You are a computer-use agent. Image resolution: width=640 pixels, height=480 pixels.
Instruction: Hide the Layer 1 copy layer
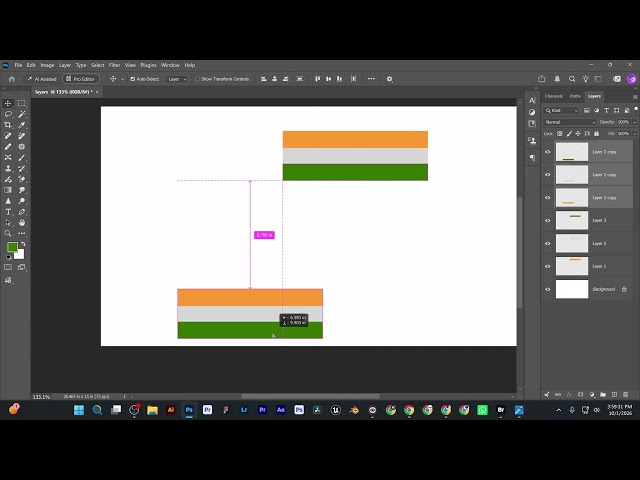click(x=548, y=198)
